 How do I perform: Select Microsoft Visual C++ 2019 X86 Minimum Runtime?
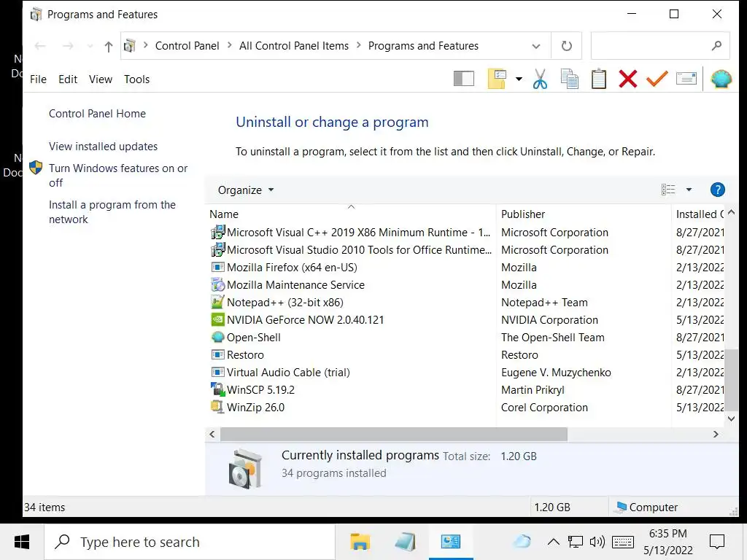pyautogui.click(x=350, y=233)
